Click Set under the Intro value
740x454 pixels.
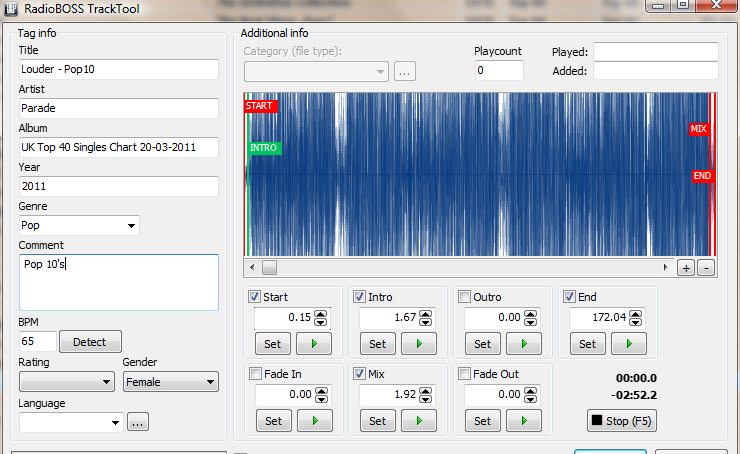pos(378,344)
